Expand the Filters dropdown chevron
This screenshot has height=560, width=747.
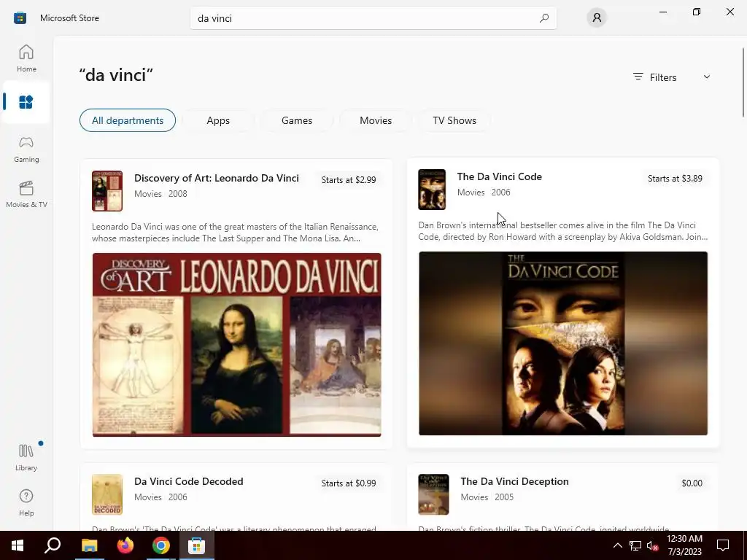706,77
